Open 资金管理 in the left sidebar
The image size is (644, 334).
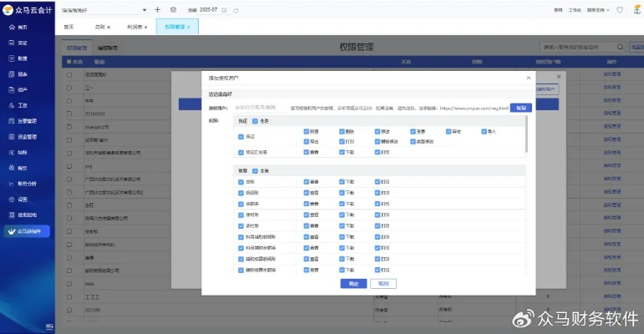23,136
